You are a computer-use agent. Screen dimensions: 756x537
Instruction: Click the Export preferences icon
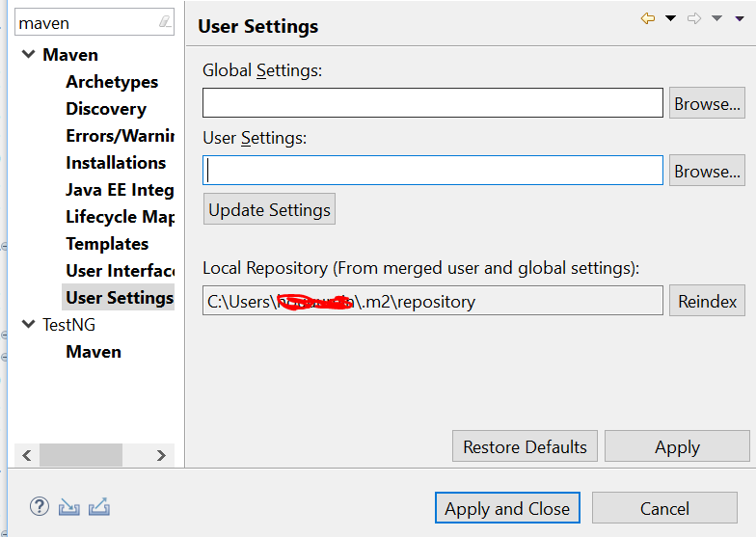[x=99, y=507]
